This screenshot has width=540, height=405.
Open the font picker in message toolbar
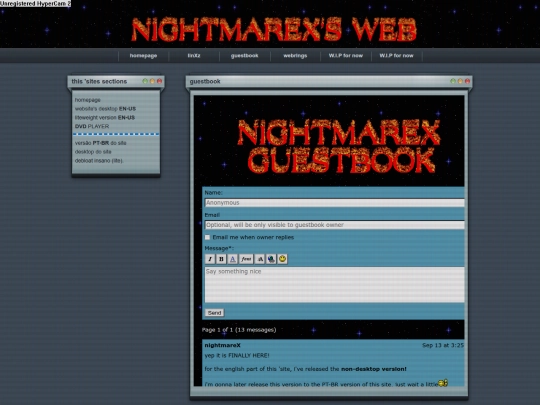tap(246, 259)
